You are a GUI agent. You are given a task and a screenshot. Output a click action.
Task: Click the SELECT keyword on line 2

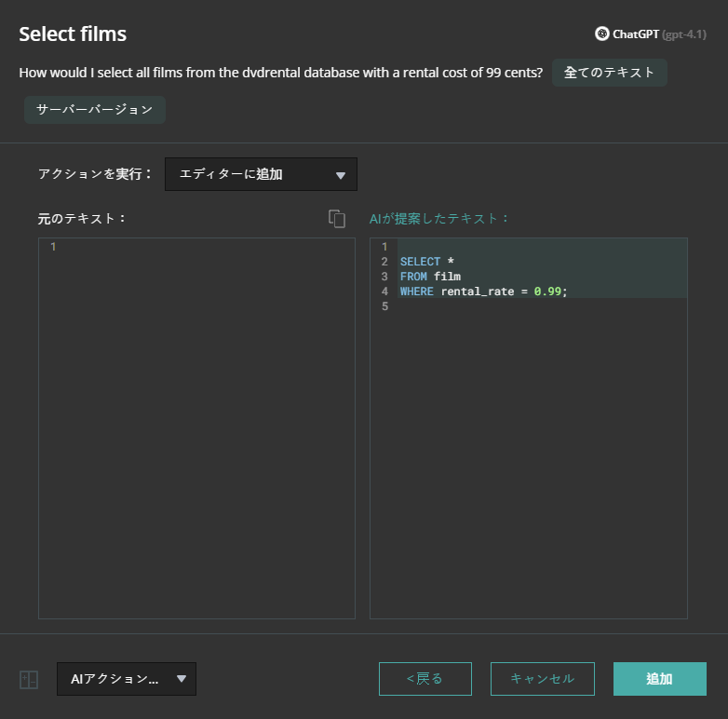point(420,262)
